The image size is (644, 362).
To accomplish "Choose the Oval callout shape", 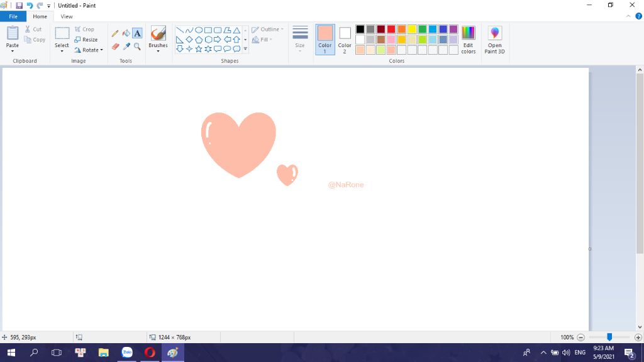I will (227, 49).
